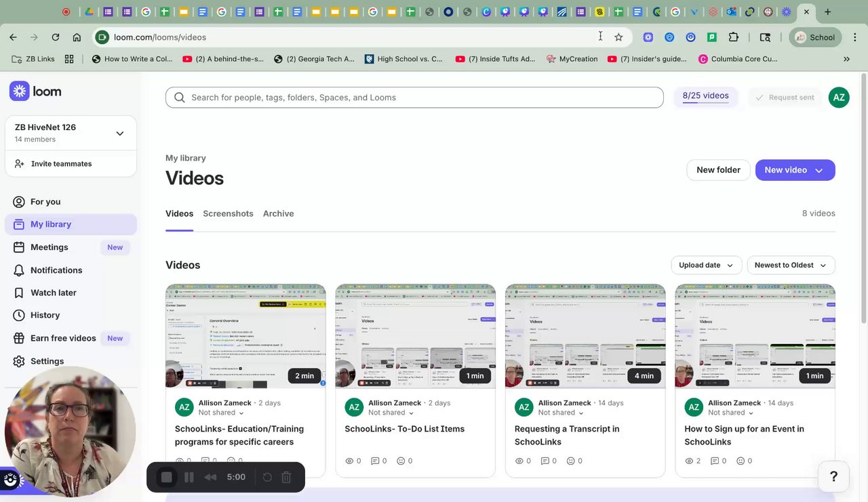Pause the recording in the control bar
Image resolution: width=868 pixels, height=502 pixels.
pos(189,477)
